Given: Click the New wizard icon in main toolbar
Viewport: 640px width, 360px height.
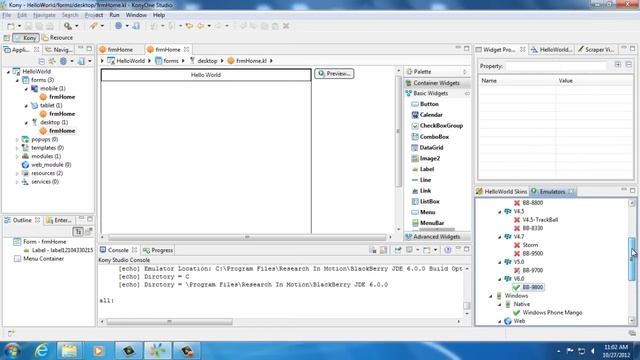Looking at the screenshot, I should pyautogui.click(x=11, y=26).
